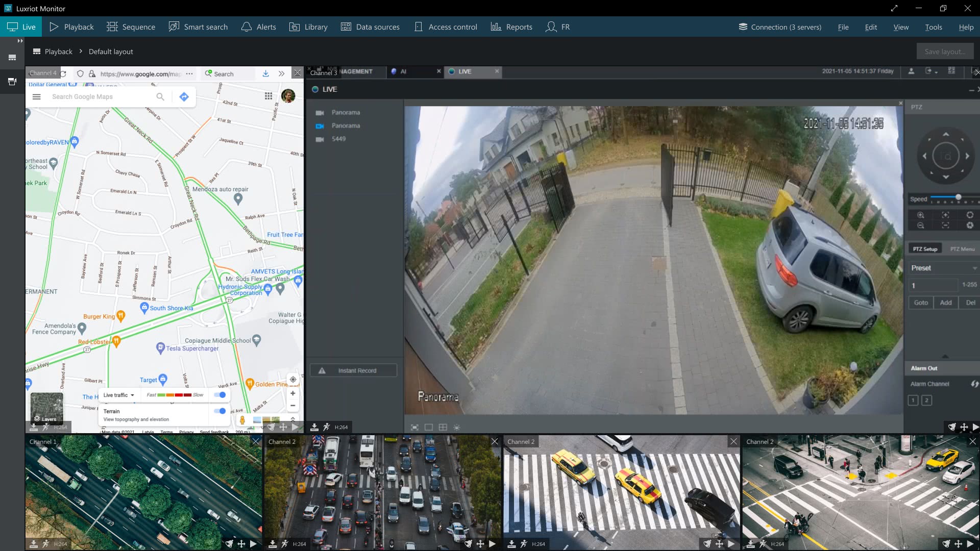Click PTZ down arrow
The width and height of the screenshot is (980, 551).
point(946,177)
